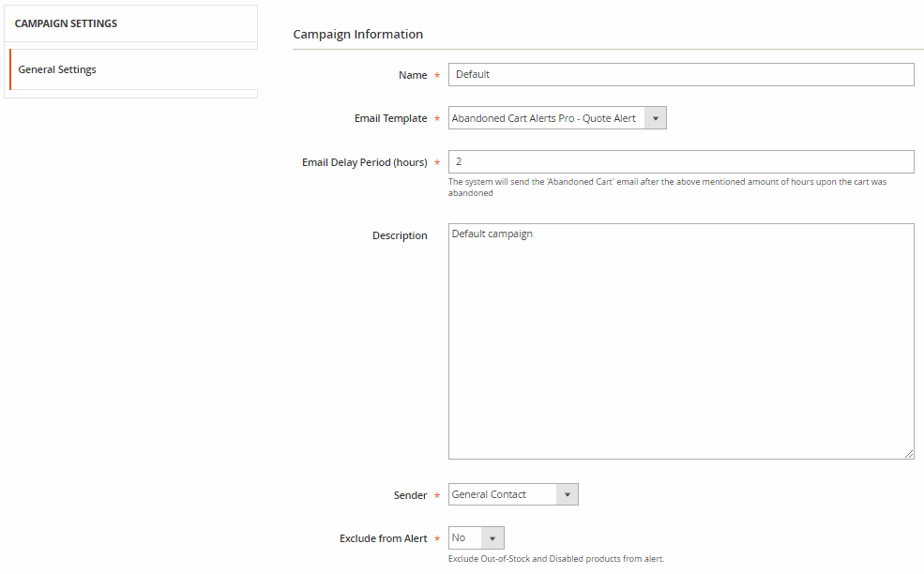The image size is (924, 574).
Task: Click the Sender dropdown arrow icon
Action: 567,494
